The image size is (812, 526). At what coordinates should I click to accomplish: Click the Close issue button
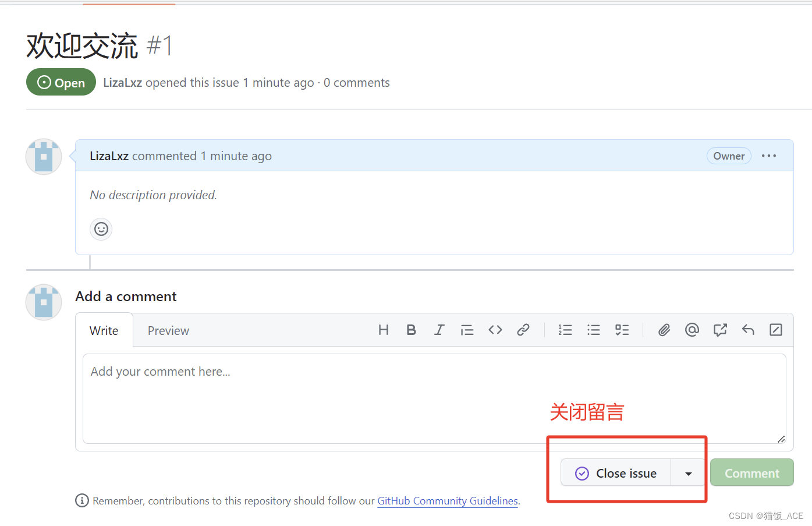pos(616,473)
